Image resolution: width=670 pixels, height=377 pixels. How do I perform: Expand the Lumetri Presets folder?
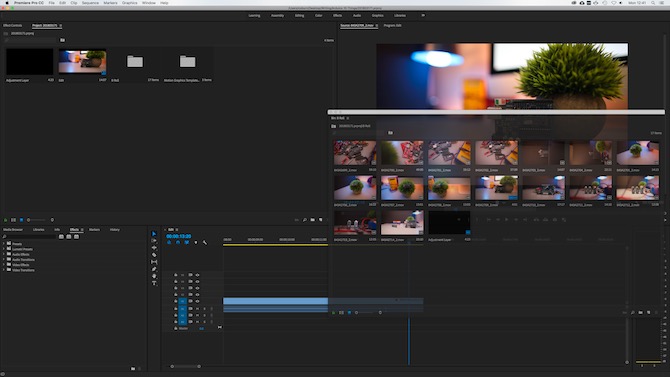(x=4, y=249)
